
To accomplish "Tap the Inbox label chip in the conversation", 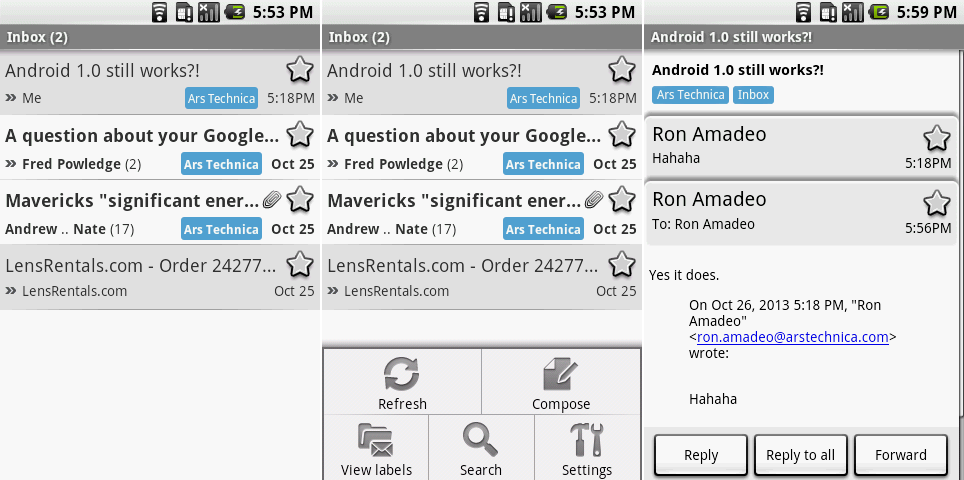I will click(x=753, y=95).
